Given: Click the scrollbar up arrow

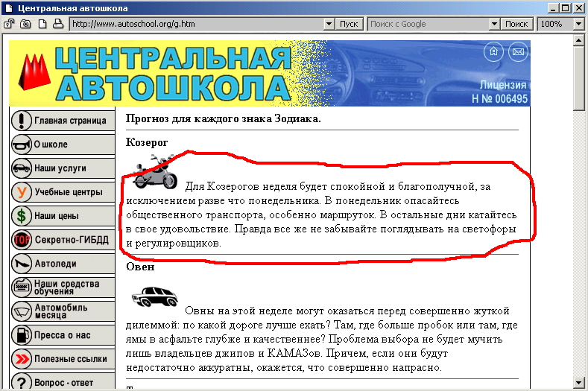Looking at the screenshot, I should coord(578,40).
